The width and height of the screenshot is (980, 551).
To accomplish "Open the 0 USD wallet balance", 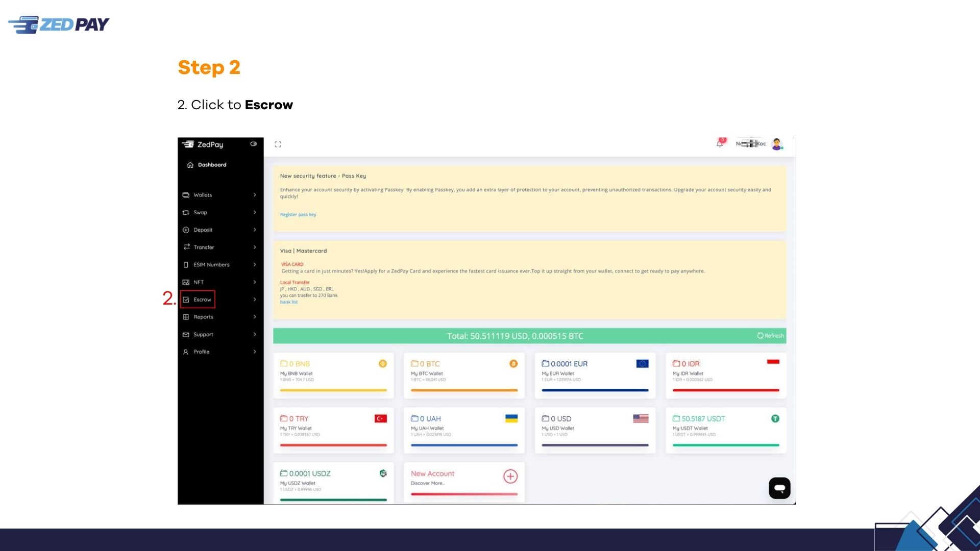I will (x=556, y=419).
